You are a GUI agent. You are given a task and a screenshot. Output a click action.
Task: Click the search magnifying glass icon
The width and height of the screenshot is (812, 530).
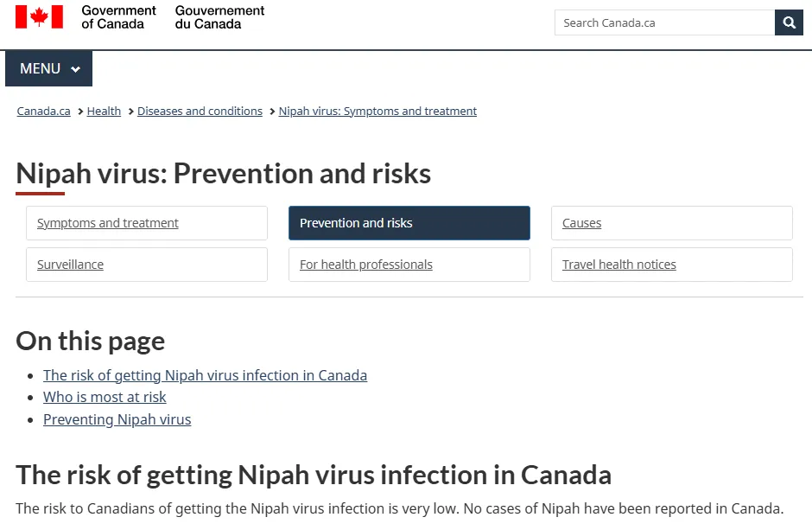click(x=789, y=23)
